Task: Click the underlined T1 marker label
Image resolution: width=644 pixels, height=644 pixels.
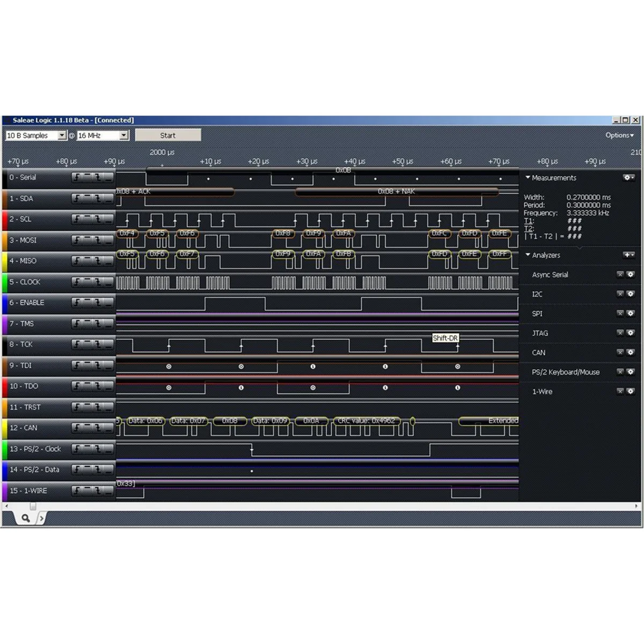Action: (529, 221)
